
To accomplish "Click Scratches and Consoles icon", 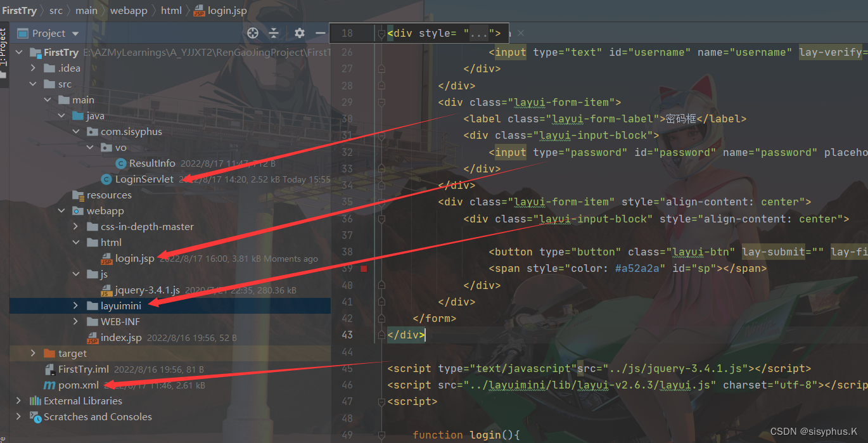I will 35,417.
